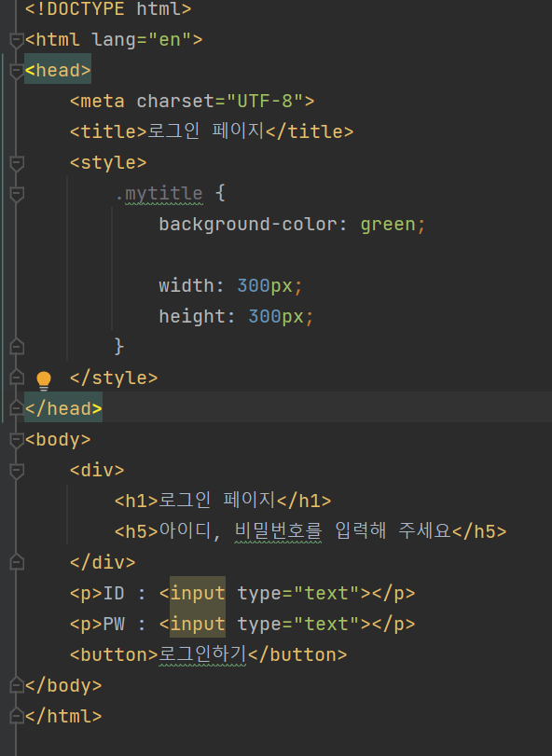Screen dimensions: 552x756
Task: Click the "UTF-8" charset value
Action: coord(265,102)
